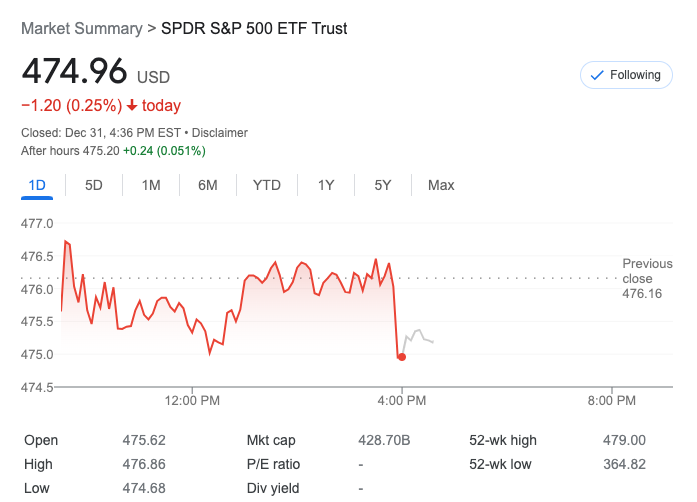The width and height of the screenshot is (697, 502).
Task: Switch to the 5D chart tab
Action: (94, 185)
